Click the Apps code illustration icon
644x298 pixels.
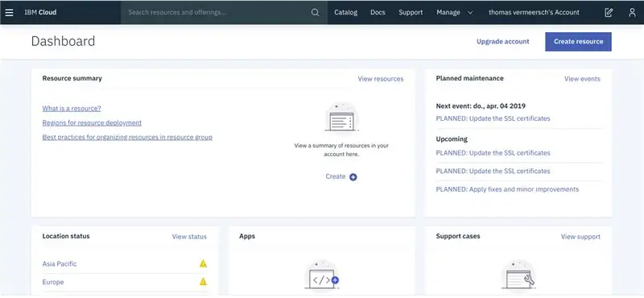(x=322, y=275)
